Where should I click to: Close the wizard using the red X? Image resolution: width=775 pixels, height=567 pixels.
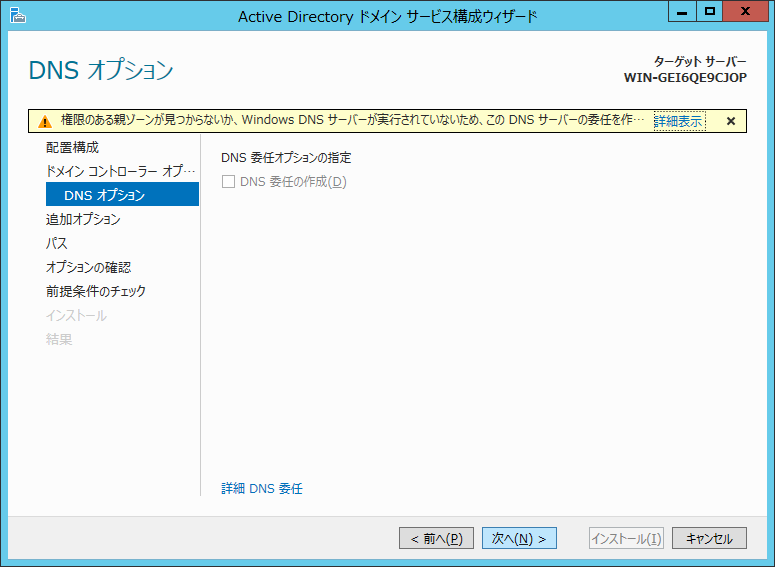746,13
